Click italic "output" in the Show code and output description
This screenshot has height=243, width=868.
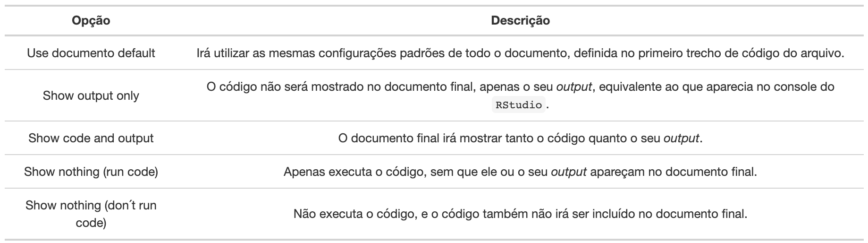[681, 139]
